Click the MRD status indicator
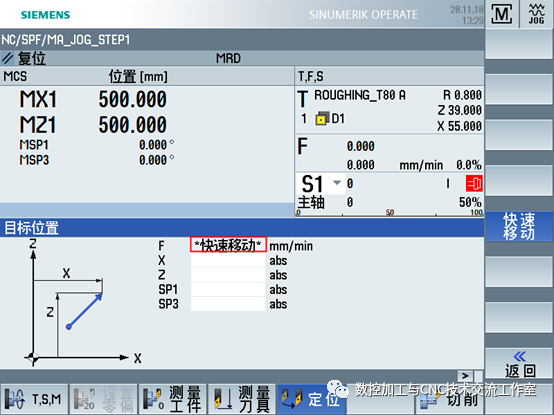This screenshot has height=415, width=554. coord(228,58)
